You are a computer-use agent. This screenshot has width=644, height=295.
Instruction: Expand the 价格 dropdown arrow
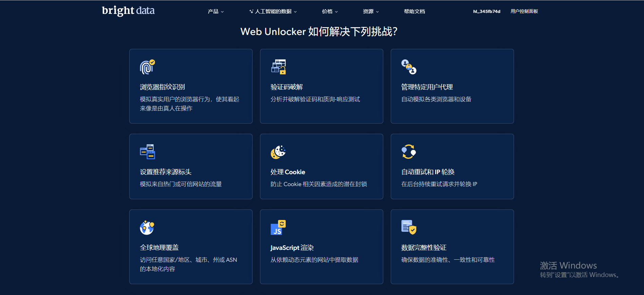[336, 12]
